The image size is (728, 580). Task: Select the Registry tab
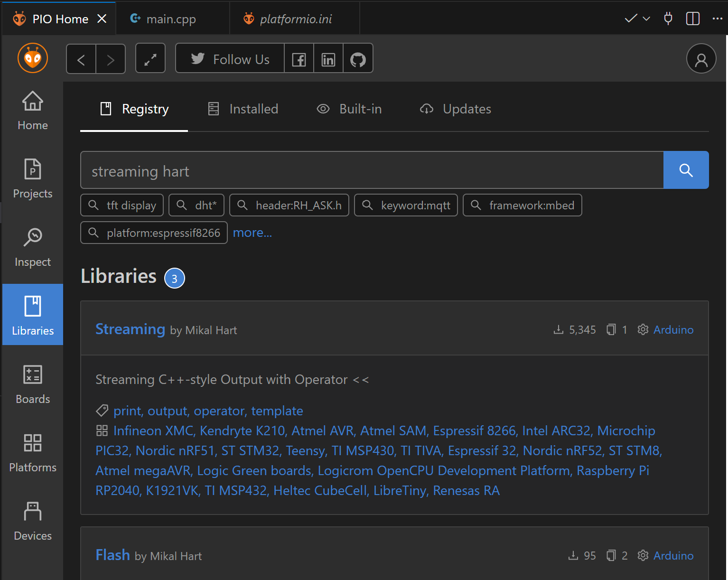coord(134,109)
